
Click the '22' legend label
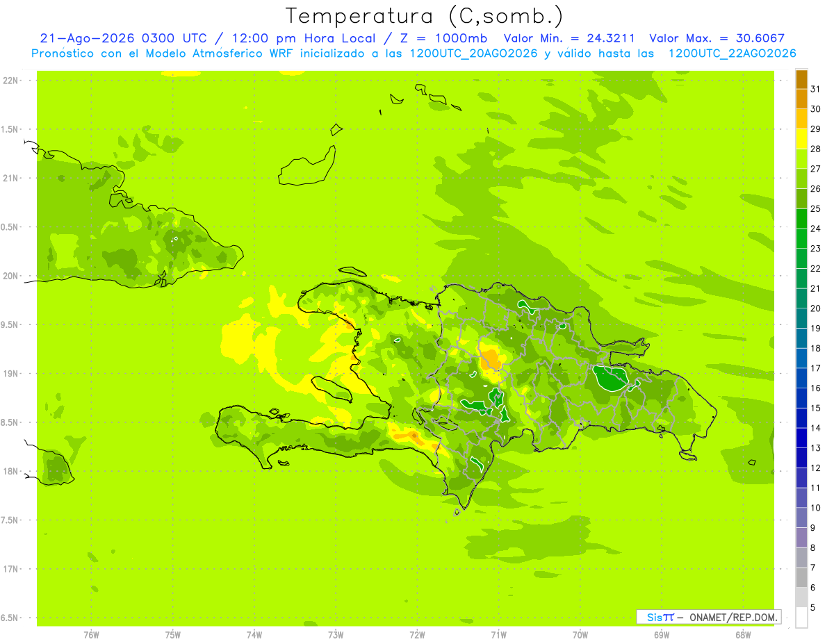pos(816,268)
